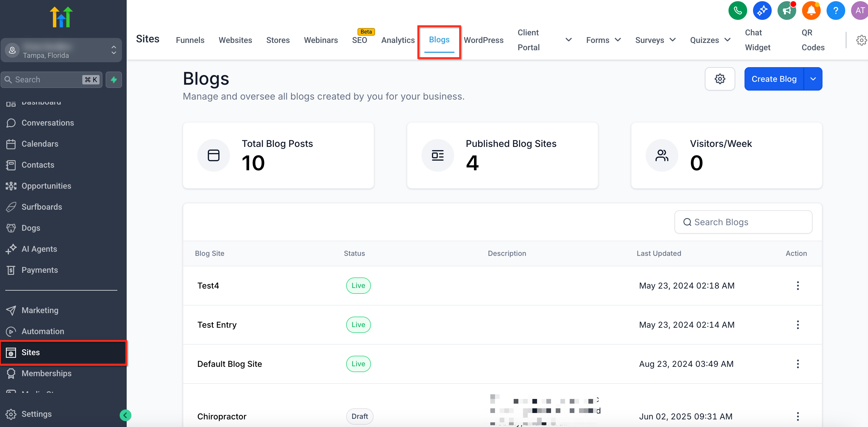Click the megaphone announcements icon
Viewport: 868px width, 427px height.
coord(787,11)
